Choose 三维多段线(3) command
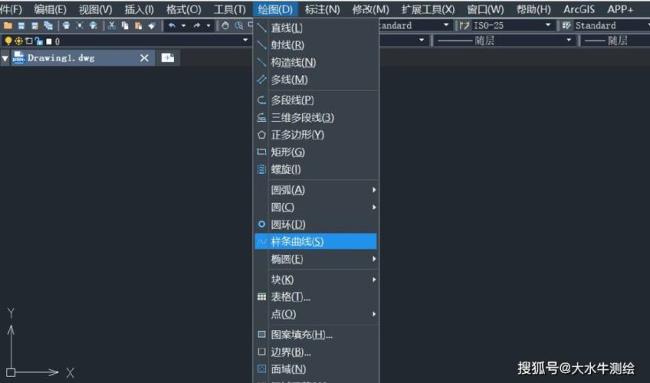The image size is (650, 383). 316,118
